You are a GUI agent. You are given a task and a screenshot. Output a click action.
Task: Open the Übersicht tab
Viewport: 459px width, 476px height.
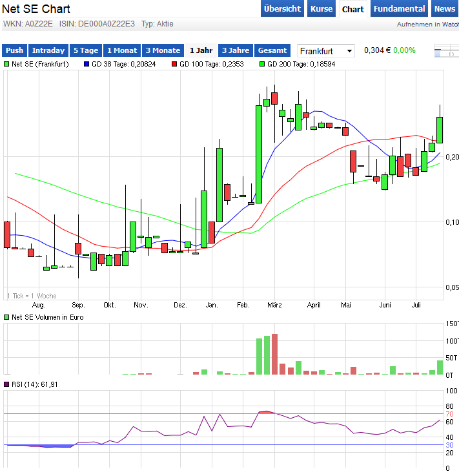click(283, 9)
